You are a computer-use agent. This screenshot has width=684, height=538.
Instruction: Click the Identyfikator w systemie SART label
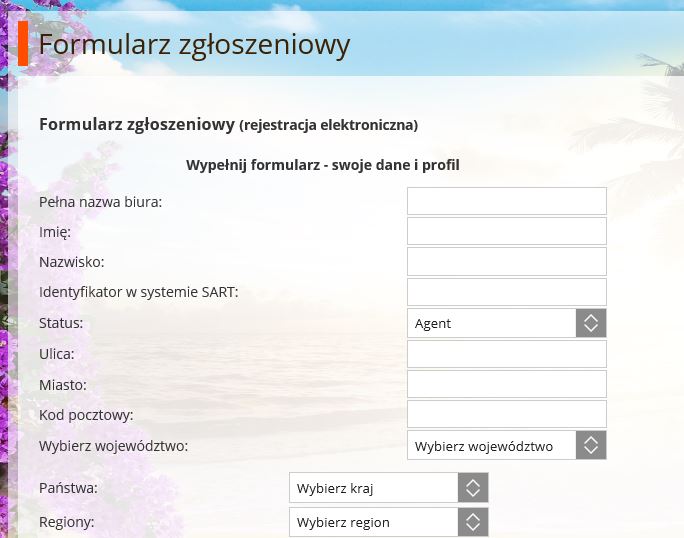(x=139, y=292)
